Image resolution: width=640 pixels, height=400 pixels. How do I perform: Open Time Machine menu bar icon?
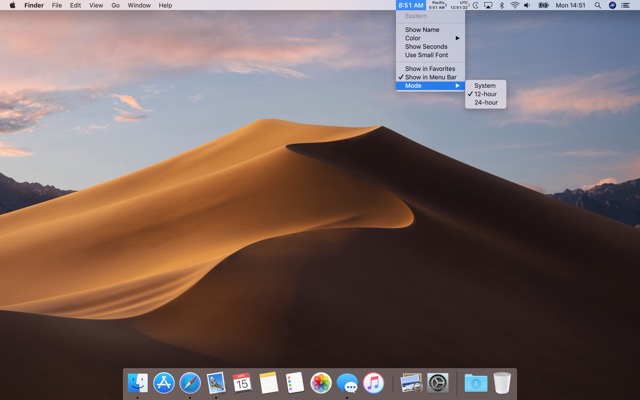(476, 5)
